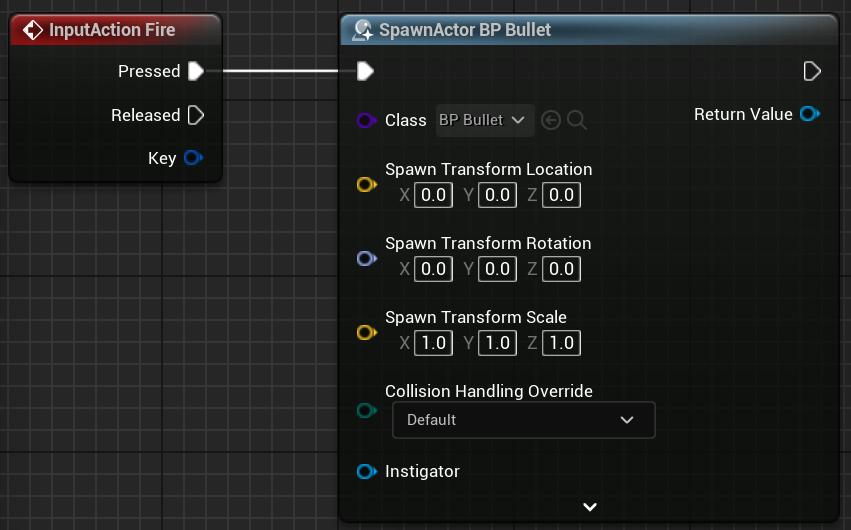Viewport: 851px width, 530px height.
Task: Click the Spawn Transform Scale label
Action: 476,317
